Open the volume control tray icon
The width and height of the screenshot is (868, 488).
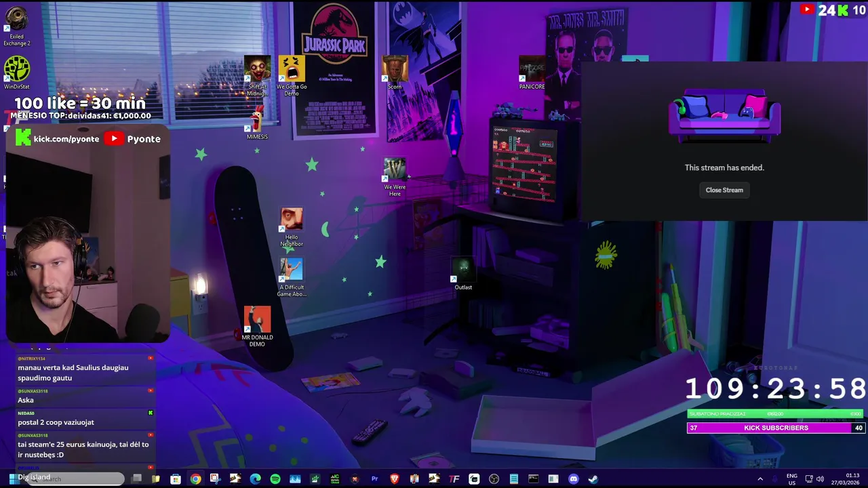(820, 479)
